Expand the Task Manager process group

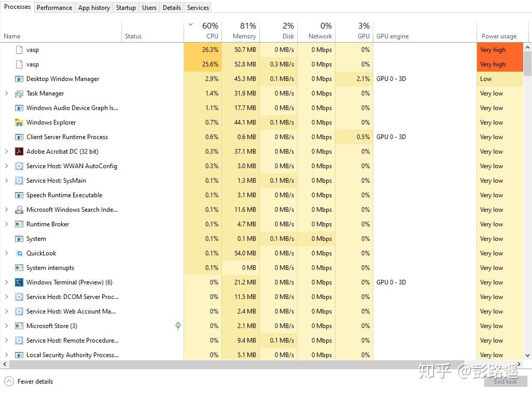coord(5,93)
